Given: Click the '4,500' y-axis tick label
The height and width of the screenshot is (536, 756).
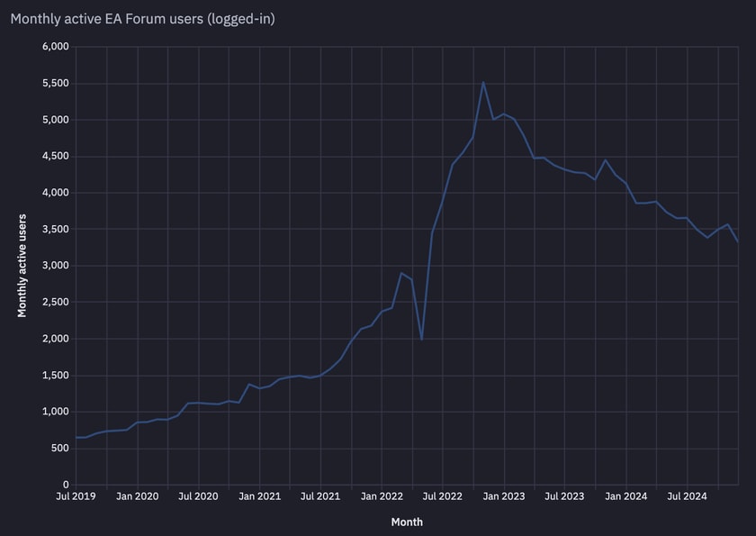Looking at the screenshot, I should click(56, 157).
